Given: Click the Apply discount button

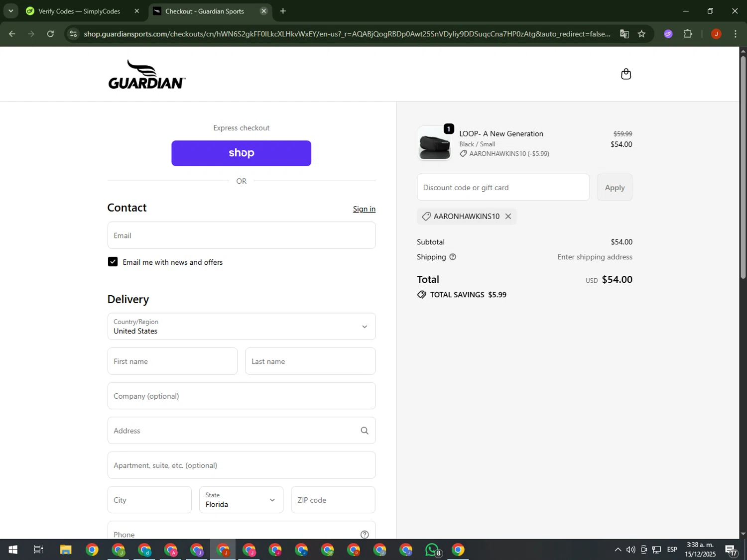Looking at the screenshot, I should [615, 188].
